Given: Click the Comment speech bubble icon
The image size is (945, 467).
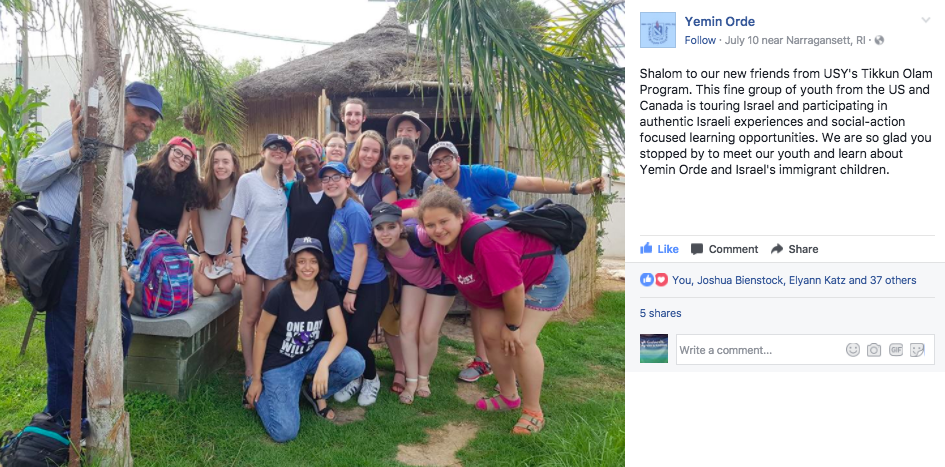Looking at the screenshot, I should pos(697,249).
